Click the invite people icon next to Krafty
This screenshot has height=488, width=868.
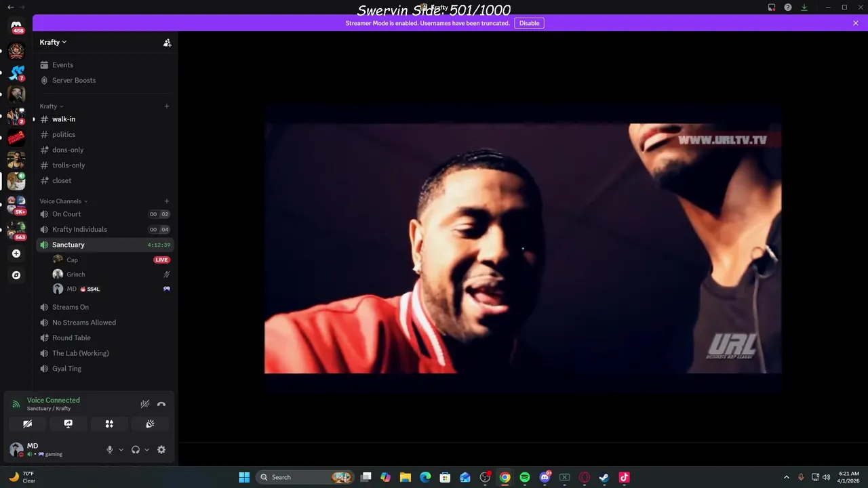(x=167, y=42)
